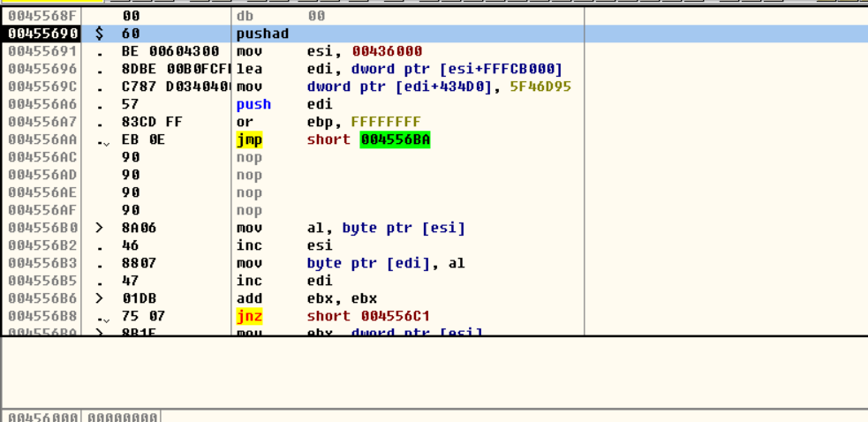This screenshot has width=868, height=422.
Task: Select the 'inc edi' instruction
Action: click(x=284, y=281)
